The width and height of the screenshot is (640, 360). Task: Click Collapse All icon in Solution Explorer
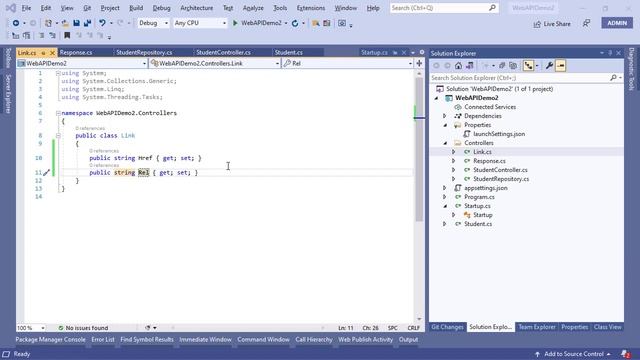502,66
